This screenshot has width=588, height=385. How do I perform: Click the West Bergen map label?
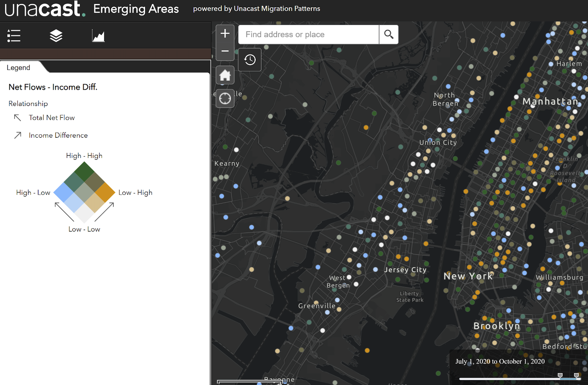point(338,282)
